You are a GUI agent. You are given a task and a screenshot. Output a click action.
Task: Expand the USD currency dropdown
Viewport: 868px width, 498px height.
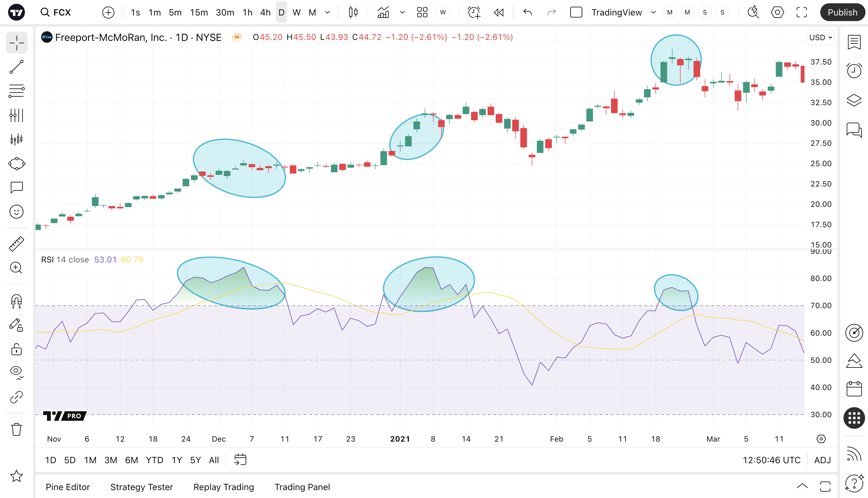tap(821, 37)
